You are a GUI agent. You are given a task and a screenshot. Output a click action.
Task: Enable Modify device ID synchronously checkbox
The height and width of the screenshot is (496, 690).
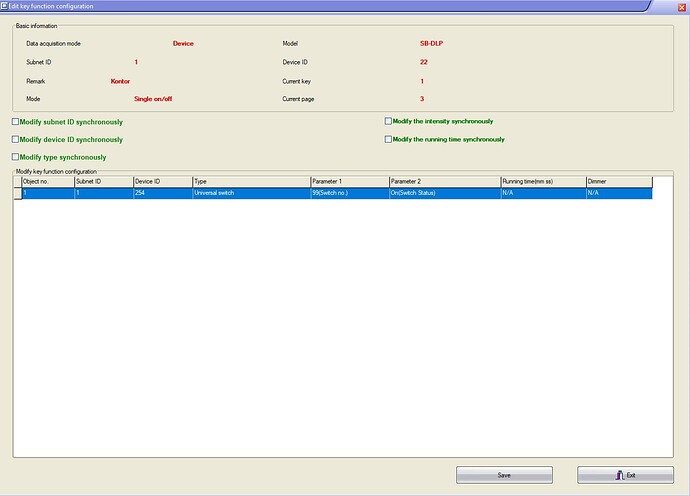[15, 139]
